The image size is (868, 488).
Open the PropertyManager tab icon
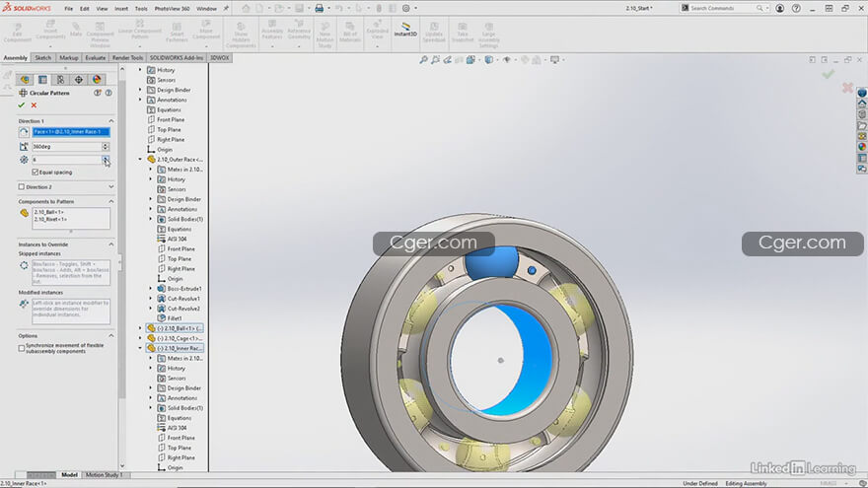(42, 80)
